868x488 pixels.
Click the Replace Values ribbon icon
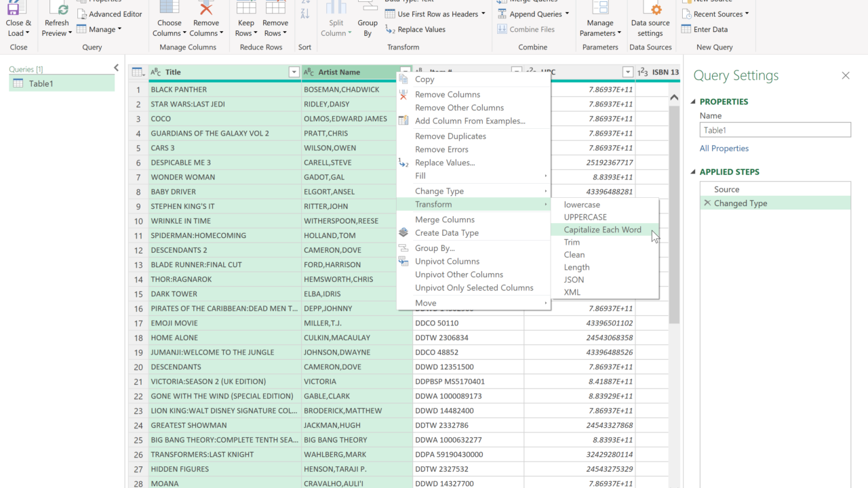(391, 29)
